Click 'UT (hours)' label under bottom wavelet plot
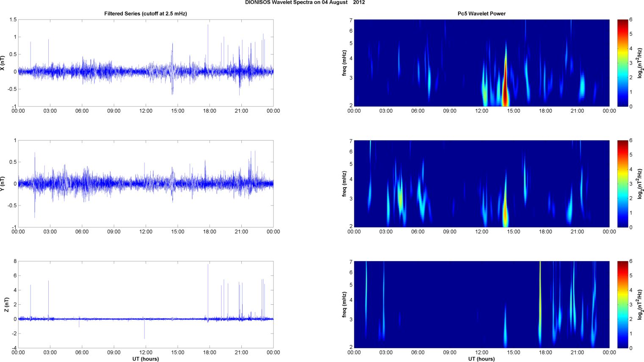Viewport: 644px width, 362px height. point(481,359)
